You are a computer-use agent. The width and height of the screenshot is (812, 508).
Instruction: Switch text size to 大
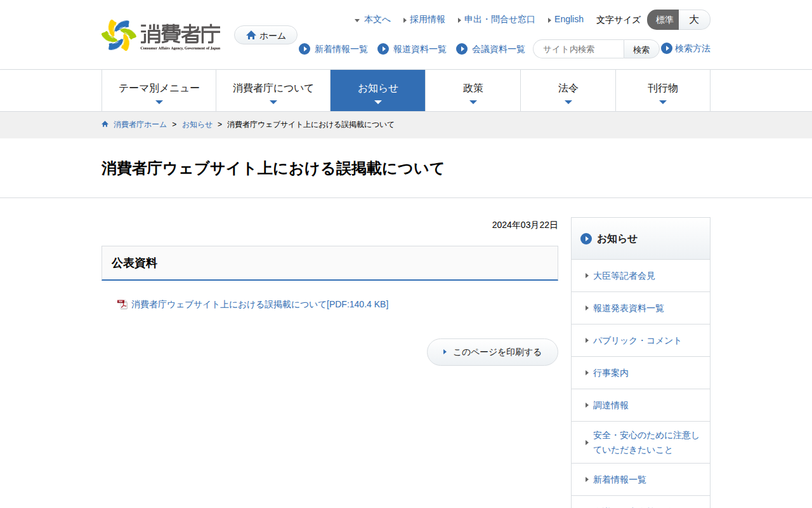(x=694, y=20)
